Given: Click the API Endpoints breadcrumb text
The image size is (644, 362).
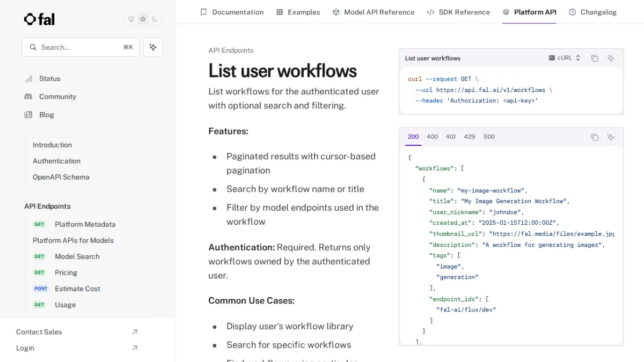Looking at the screenshot, I should (x=231, y=50).
